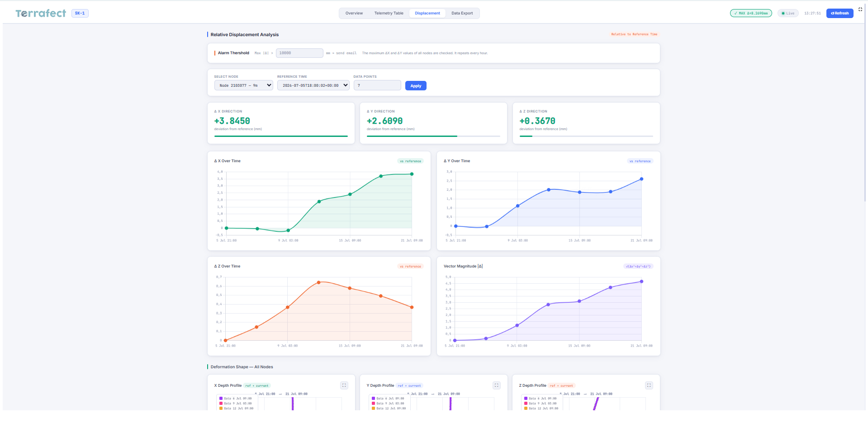Click the purple Data 6 Jul swatch in X Depth Profile legend
The height and width of the screenshot is (427, 868).
point(221,399)
